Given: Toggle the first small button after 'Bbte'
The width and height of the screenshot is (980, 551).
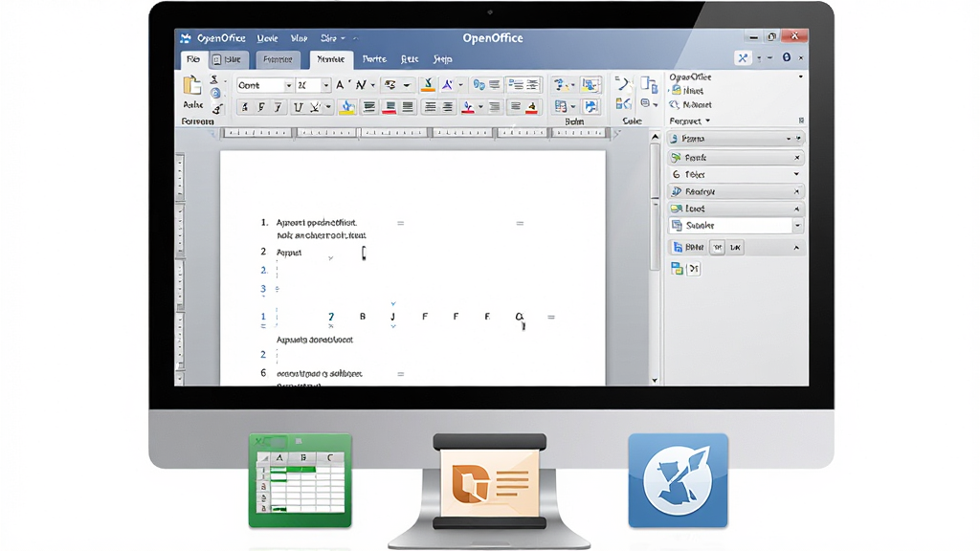Looking at the screenshot, I should point(717,248).
